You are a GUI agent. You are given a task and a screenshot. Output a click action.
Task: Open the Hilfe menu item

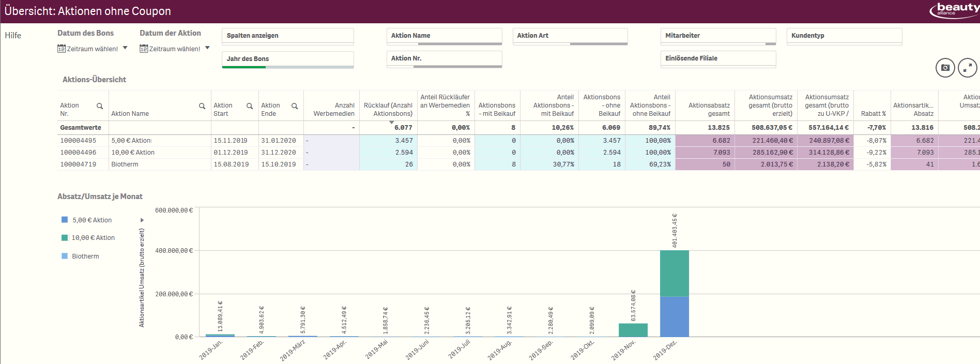pos(13,35)
